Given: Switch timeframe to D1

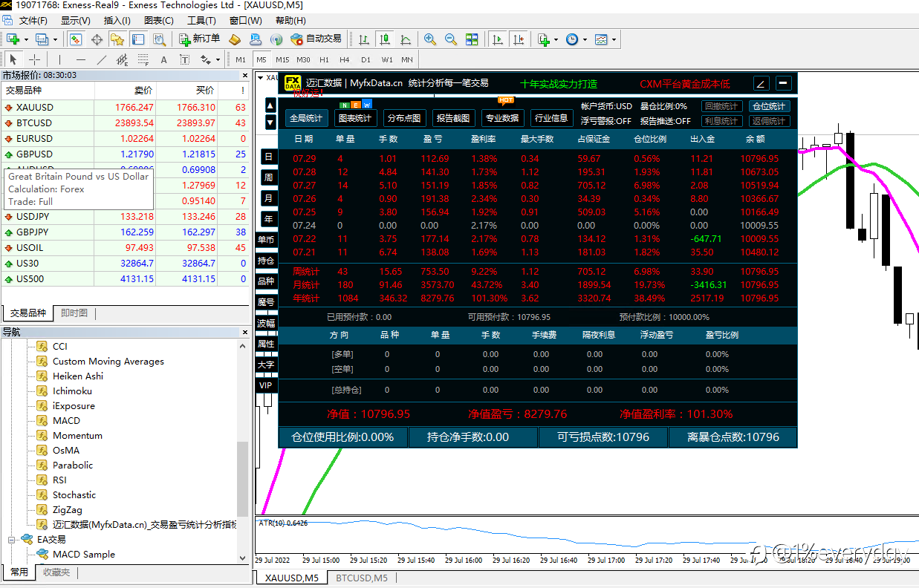Looking at the screenshot, I should tap(366, 59).
